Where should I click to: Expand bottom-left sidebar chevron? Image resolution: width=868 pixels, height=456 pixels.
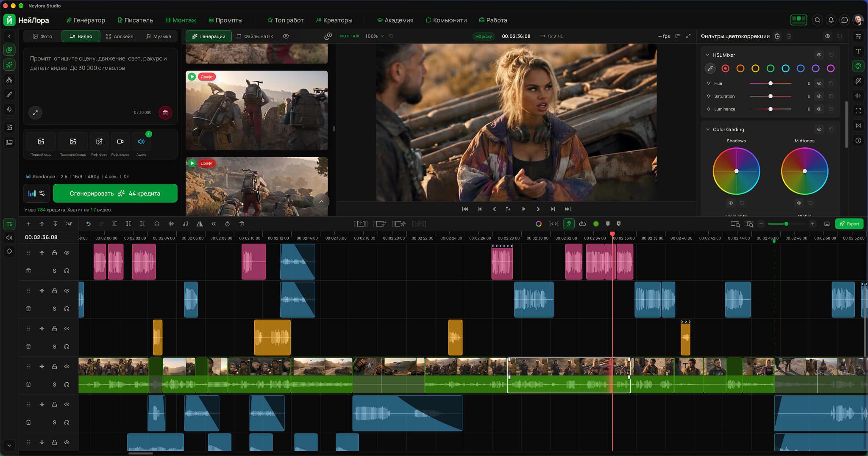pyautogui.click(x=9, y=445)
